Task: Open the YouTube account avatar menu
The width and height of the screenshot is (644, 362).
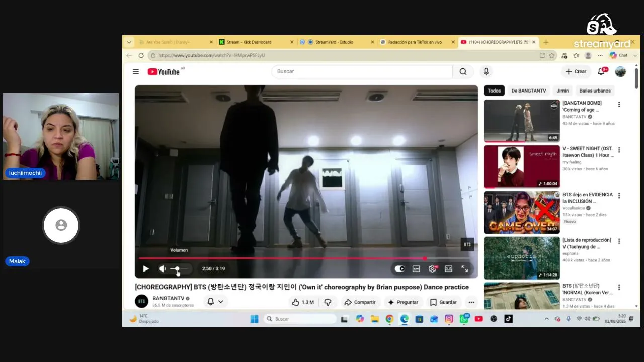Action: (620, 71)
